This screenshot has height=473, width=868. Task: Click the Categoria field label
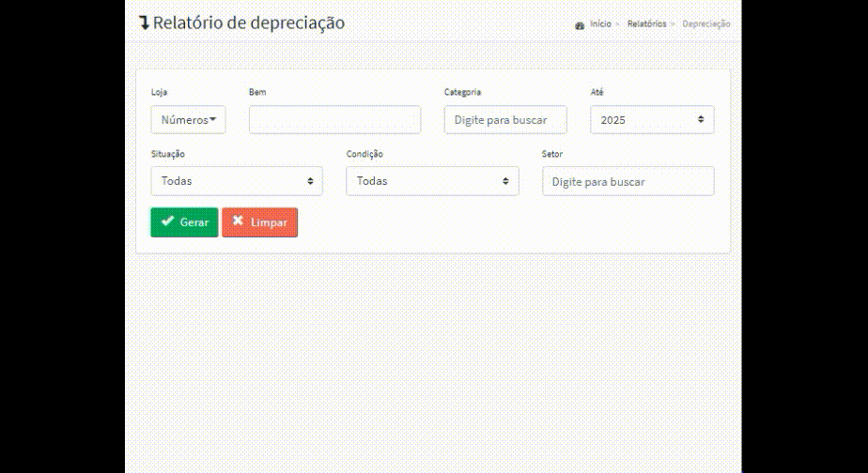click(x=462, y=92)
